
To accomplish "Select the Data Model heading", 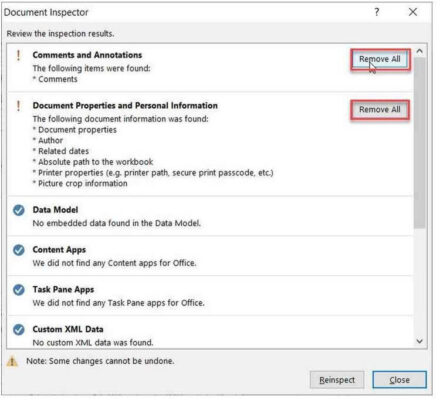I will 55,210.
